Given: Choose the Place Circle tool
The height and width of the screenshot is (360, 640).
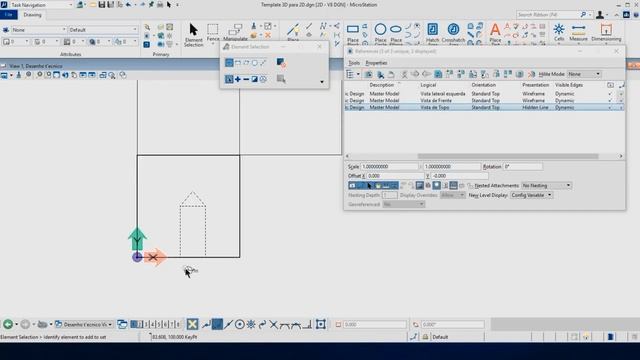Looking at the screenshot, I should (380, 33).
